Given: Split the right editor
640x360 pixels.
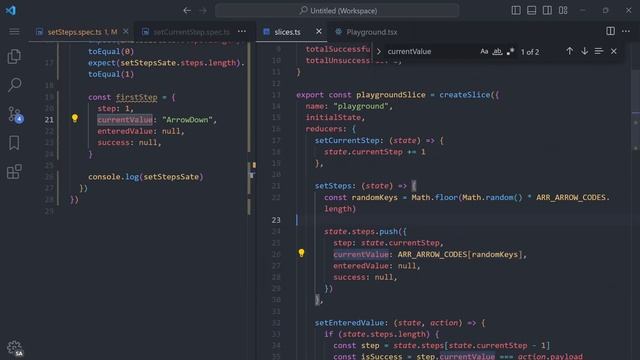Looking at the screenshot, I should point(610,31).
